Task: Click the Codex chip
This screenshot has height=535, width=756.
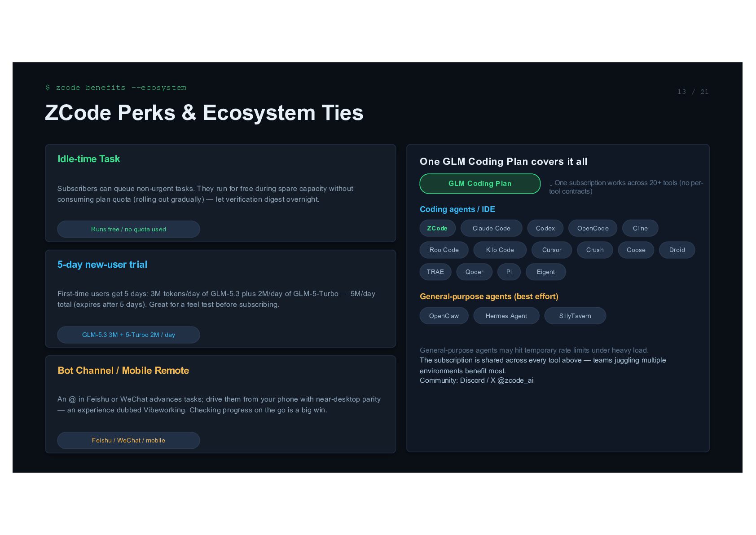Action: click(545, 228)
